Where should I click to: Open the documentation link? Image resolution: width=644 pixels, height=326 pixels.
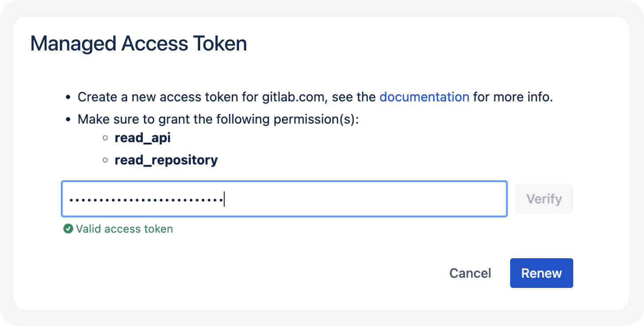point(424,97)
